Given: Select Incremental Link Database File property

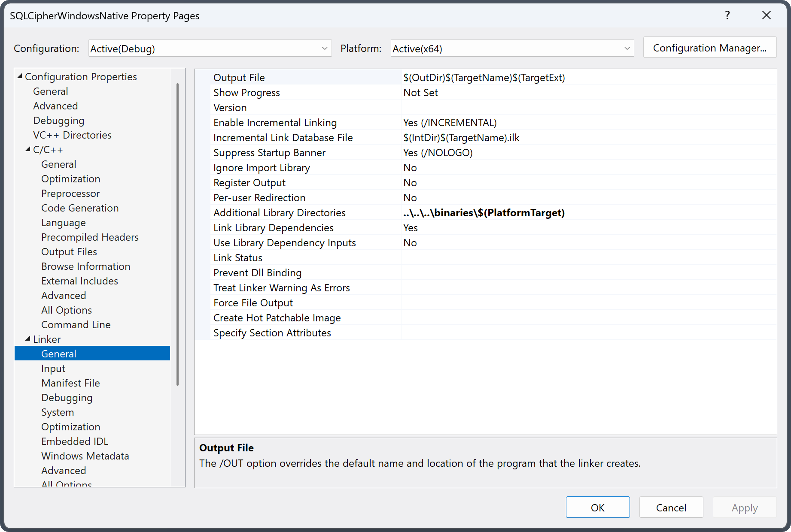Looking at the screenshot, I should pyautogui.click(x=283, y=138).
